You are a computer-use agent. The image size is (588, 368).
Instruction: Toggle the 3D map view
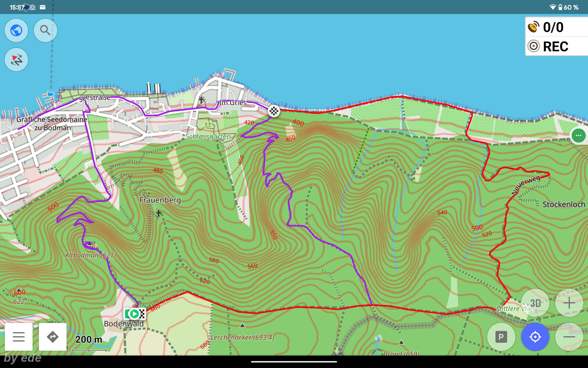click(535, 303)
